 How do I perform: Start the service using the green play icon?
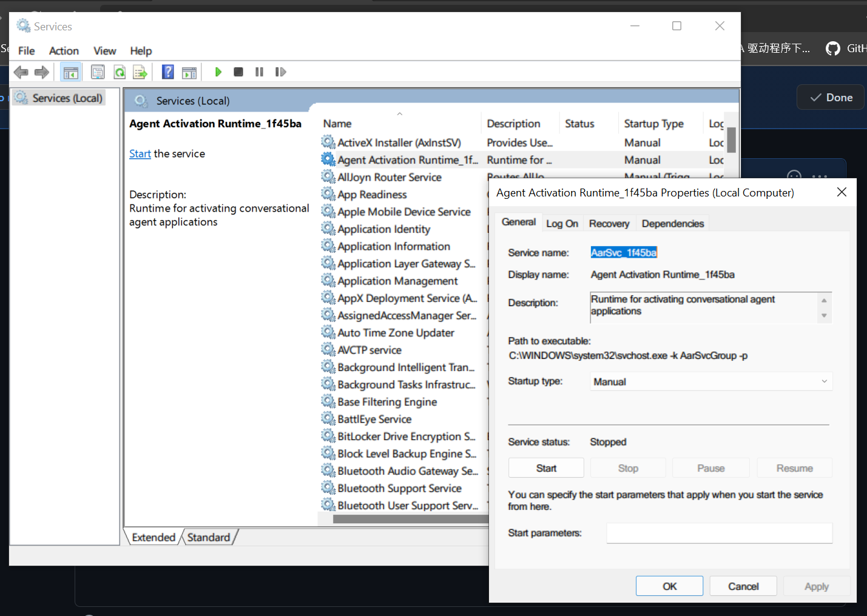(x=218, y=72)
